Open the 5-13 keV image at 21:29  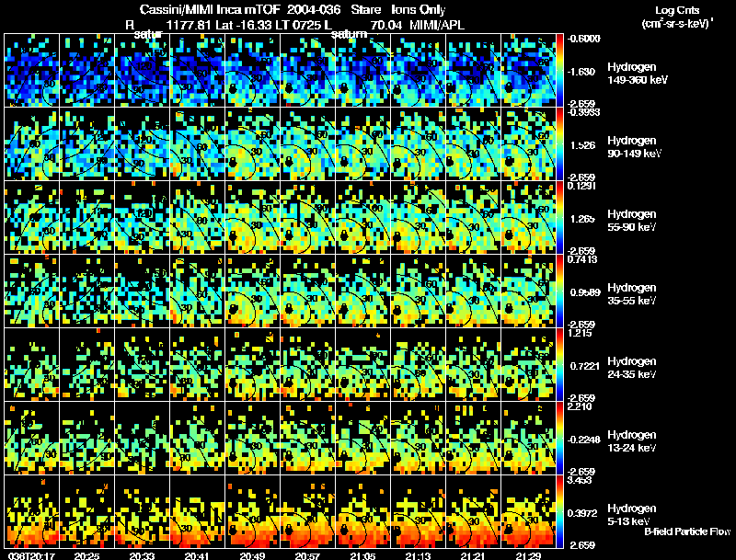[x=528, y=512]
